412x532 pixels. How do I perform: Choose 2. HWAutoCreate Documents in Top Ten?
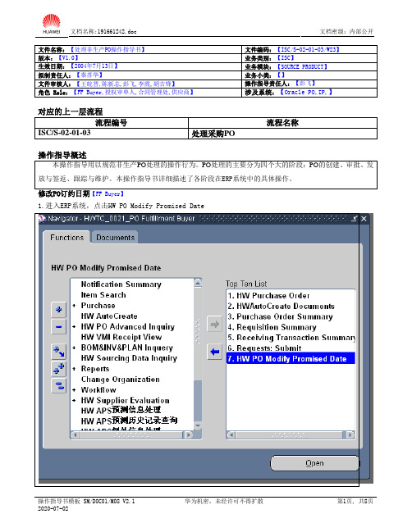point(281,307)
